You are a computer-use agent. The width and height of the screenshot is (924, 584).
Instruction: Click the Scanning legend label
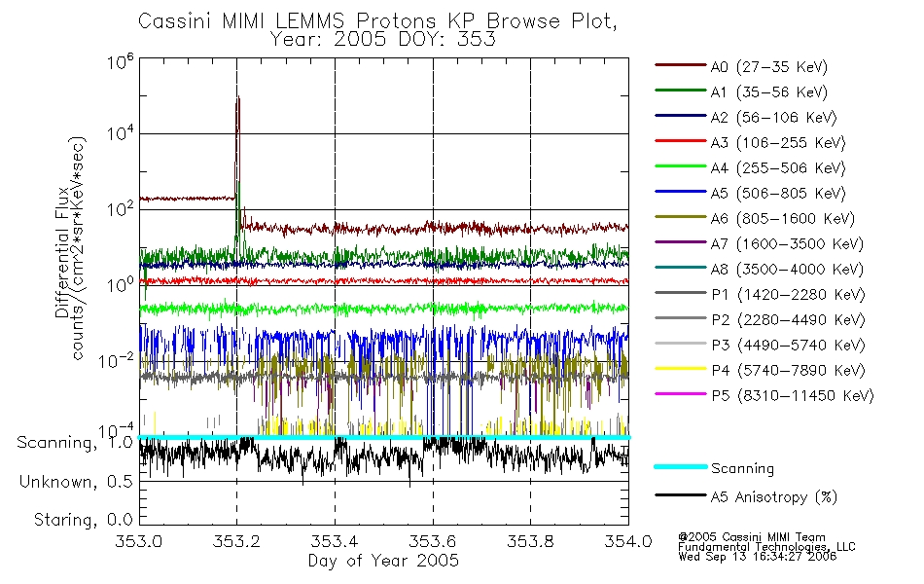click(x=742, y=469)
